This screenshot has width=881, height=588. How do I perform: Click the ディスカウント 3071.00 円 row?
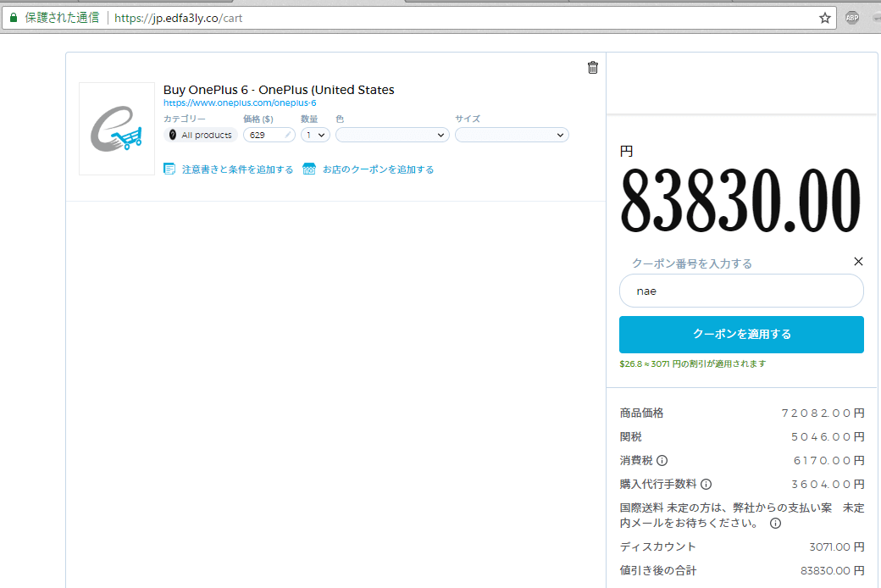742,547
